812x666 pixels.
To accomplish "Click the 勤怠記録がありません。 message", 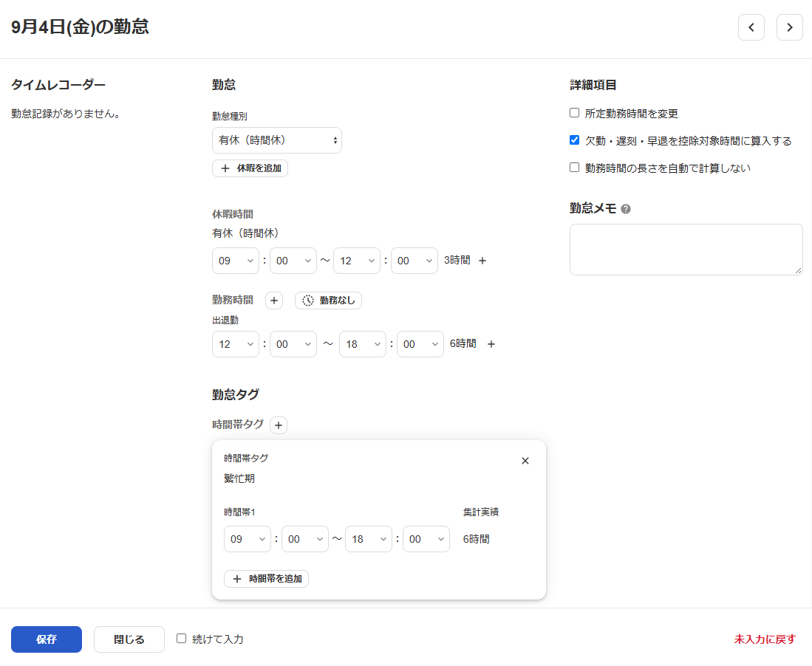I will point(66,114).
